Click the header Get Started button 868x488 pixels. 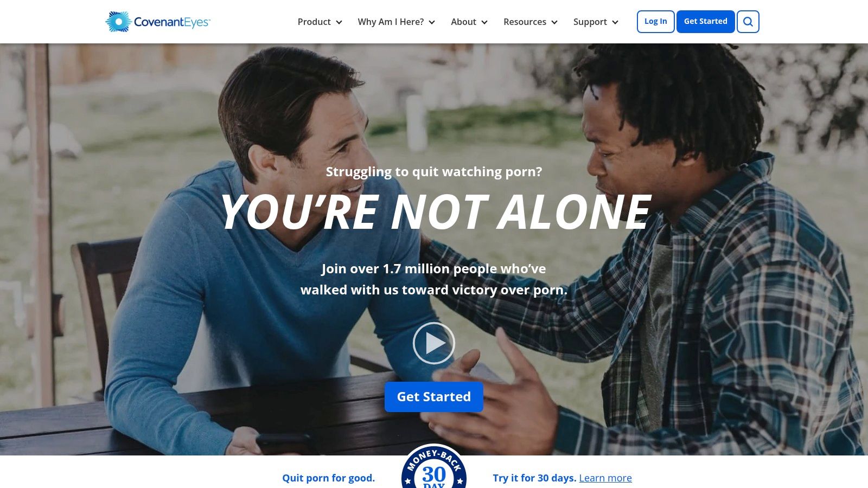coord(706,22)
